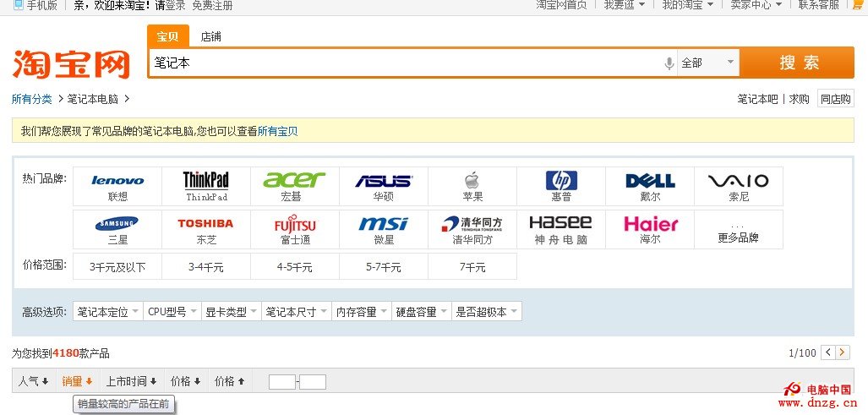868x415 pixels.
Task: Select the Toshiba brand logo
Action: 205,224
